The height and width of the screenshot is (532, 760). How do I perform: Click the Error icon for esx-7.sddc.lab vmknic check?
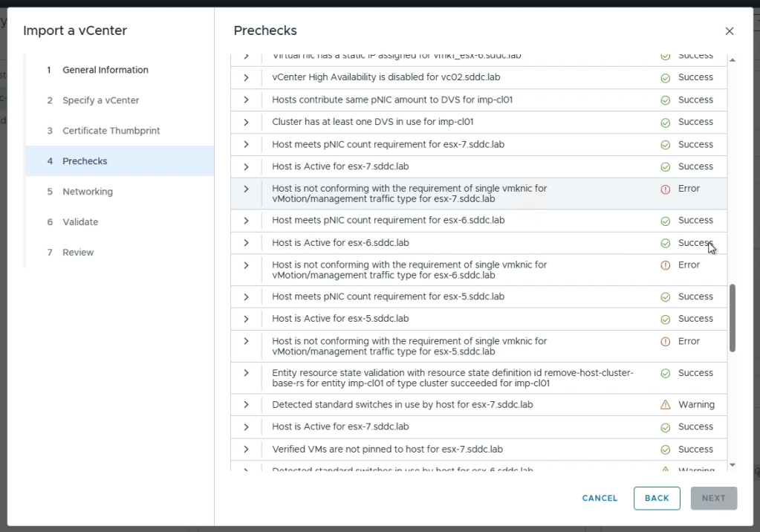665,189
